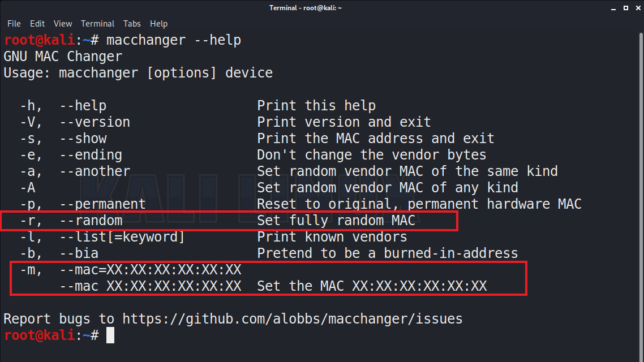Open the Edit menu
This screenshot has width=644, height=362.
pos(37,24)
